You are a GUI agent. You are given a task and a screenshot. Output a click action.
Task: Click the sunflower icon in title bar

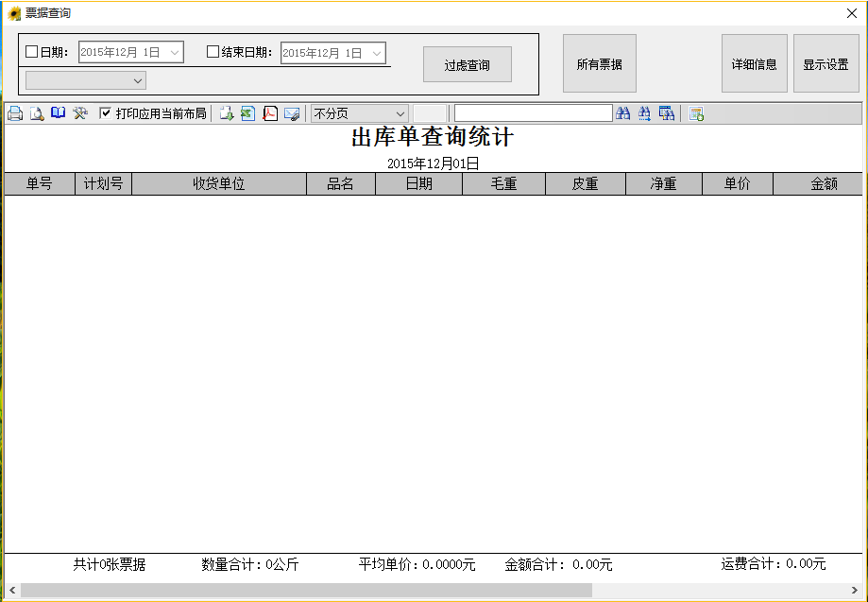point(14,13)
